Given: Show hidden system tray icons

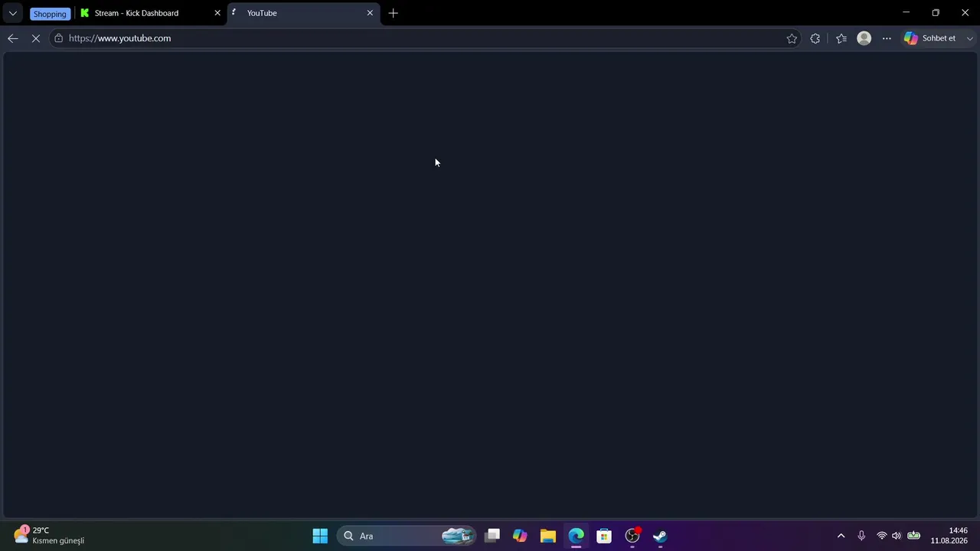Looking at the screenshot, I should point(841,536).
